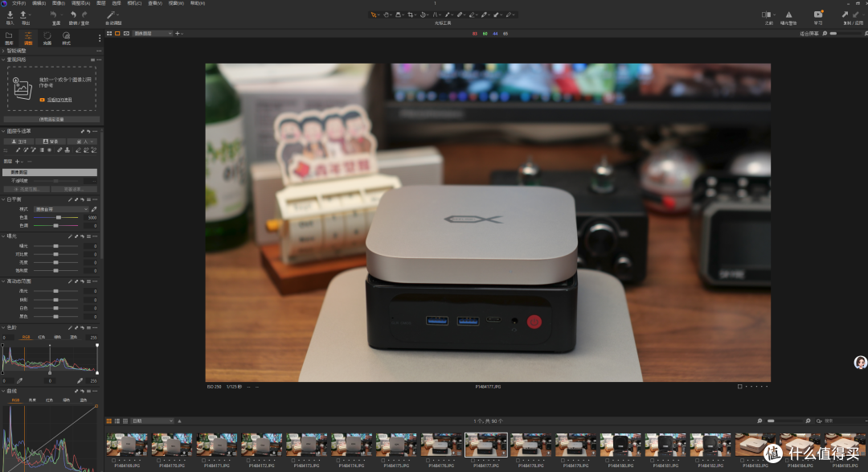Screen dimensions: 868x472
Task: Pick white balance with eyedropper icon
Action: tap(93, 209)
